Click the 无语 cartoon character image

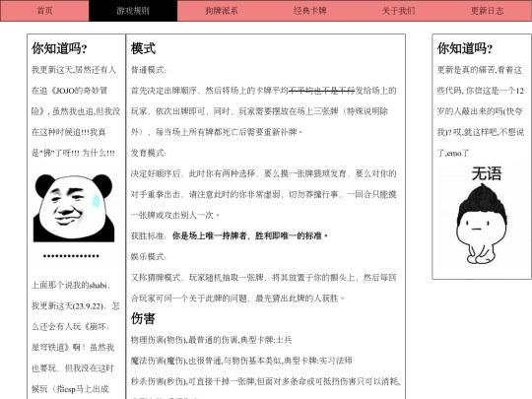(482, 215)
